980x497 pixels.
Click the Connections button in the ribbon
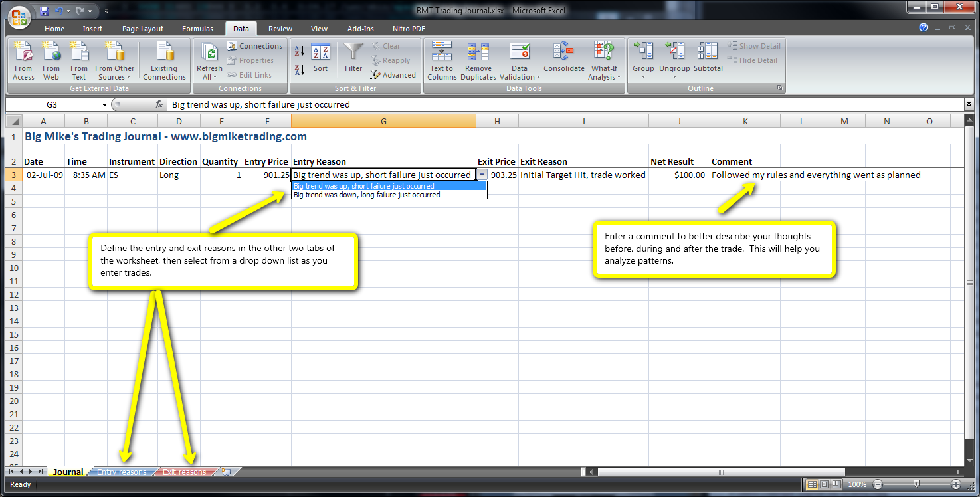click(255, 46)
